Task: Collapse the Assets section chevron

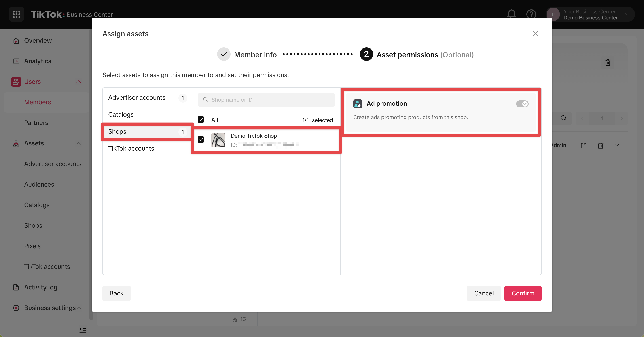Action: [79, 143]
